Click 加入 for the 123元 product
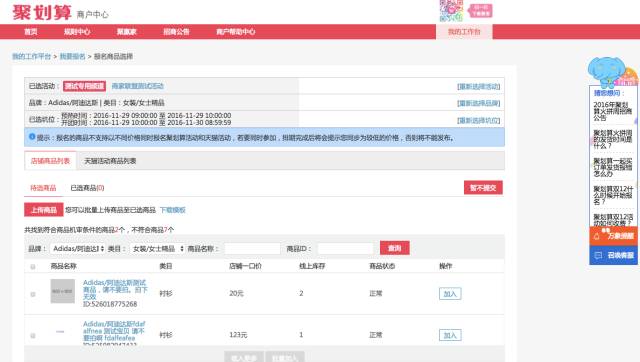Screen dimensions: 640x362 [x=450, y=335]
